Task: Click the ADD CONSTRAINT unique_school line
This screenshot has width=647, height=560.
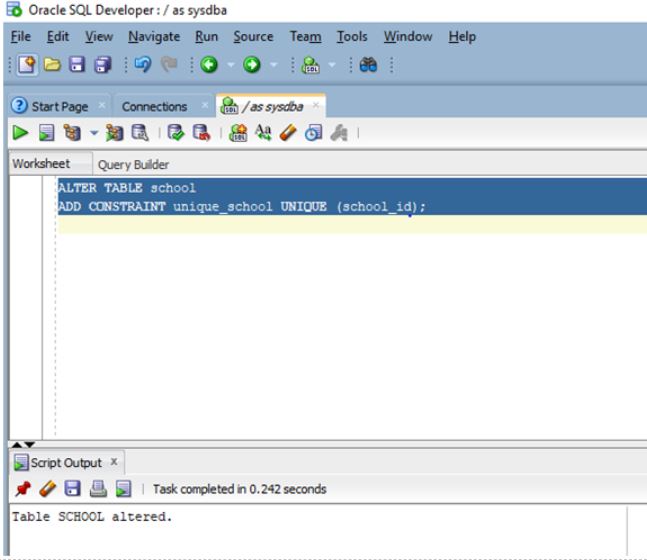Action: click(x=242, y=206)
